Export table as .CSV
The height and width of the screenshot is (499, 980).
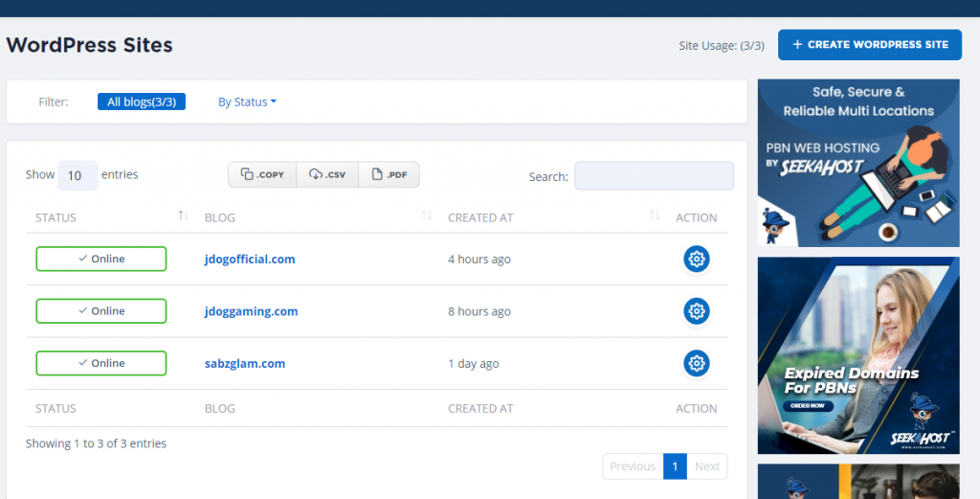coord(327,174)
